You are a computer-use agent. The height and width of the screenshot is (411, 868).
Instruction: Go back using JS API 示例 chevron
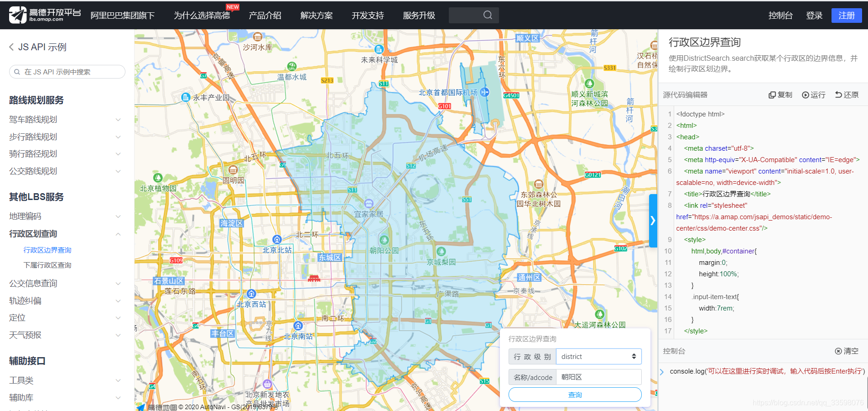click(12, 47)
